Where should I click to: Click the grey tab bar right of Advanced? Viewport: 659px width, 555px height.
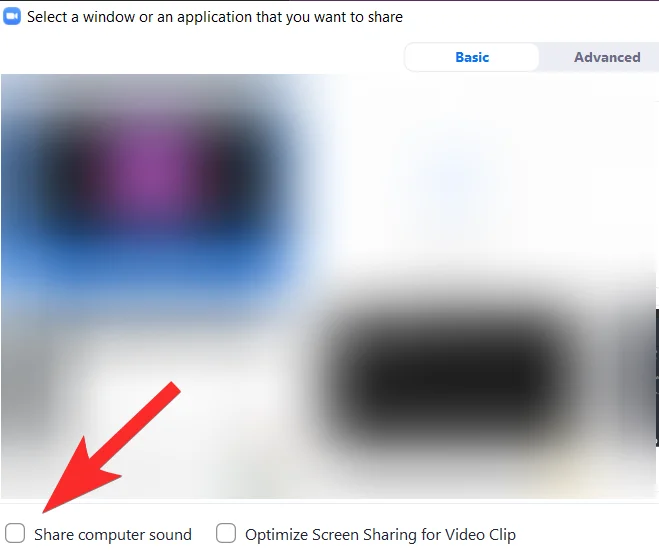point(651,57)
